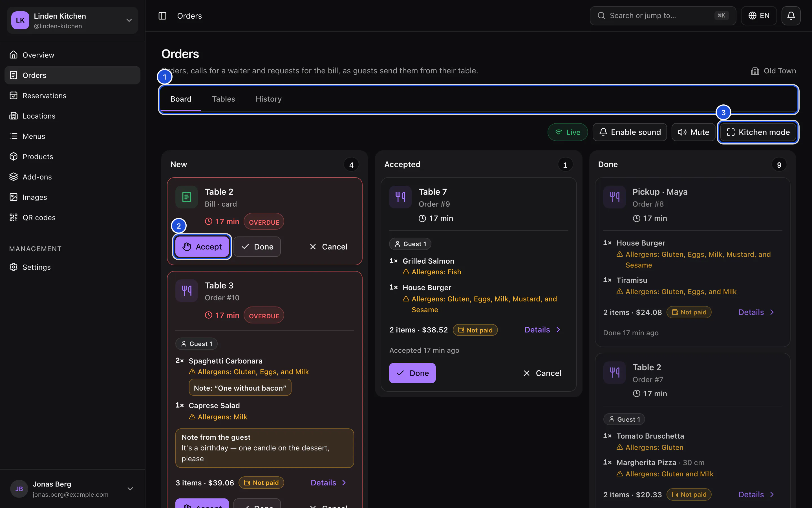The height and width of the screenshot is (508, 812).
Task: Expand the Linden Kitchen workspace switcher
Action: click(x=72, y=21)
